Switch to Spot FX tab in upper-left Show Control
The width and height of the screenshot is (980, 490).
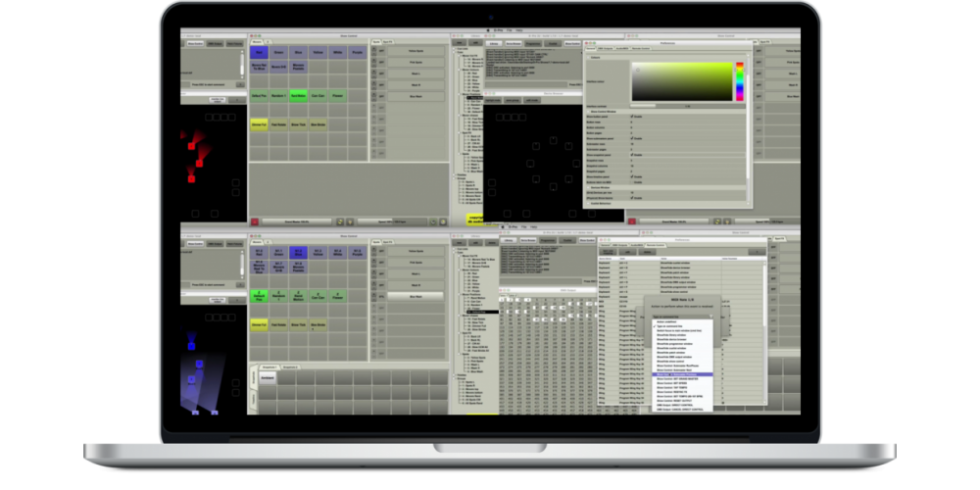pyautogui.click(x=389, y=41)
